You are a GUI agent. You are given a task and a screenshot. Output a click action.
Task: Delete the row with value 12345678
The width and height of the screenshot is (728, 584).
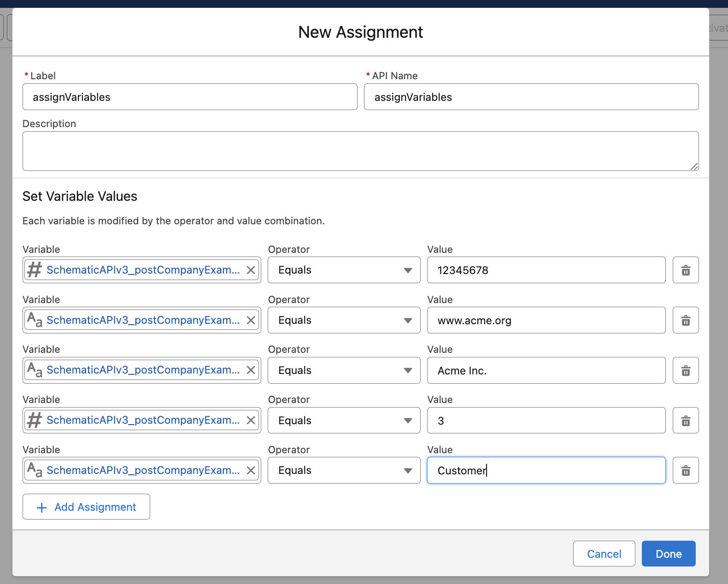point(685,270)
